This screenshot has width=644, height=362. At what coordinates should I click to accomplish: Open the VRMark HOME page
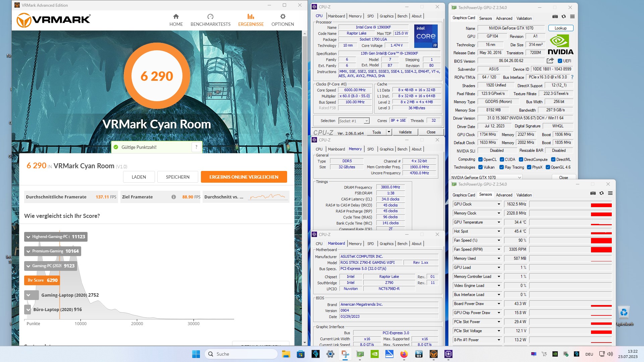coord(176,20)
